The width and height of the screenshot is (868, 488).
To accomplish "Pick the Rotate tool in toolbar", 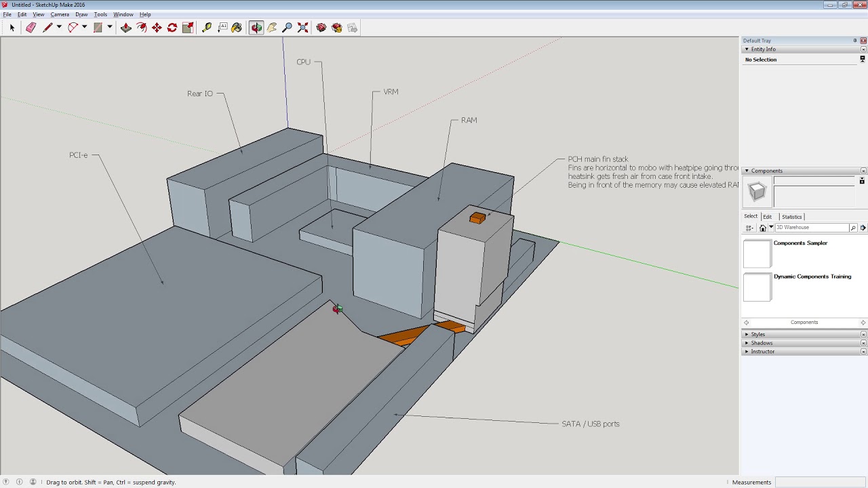I will pyautogui.click(x=172, y=28).
